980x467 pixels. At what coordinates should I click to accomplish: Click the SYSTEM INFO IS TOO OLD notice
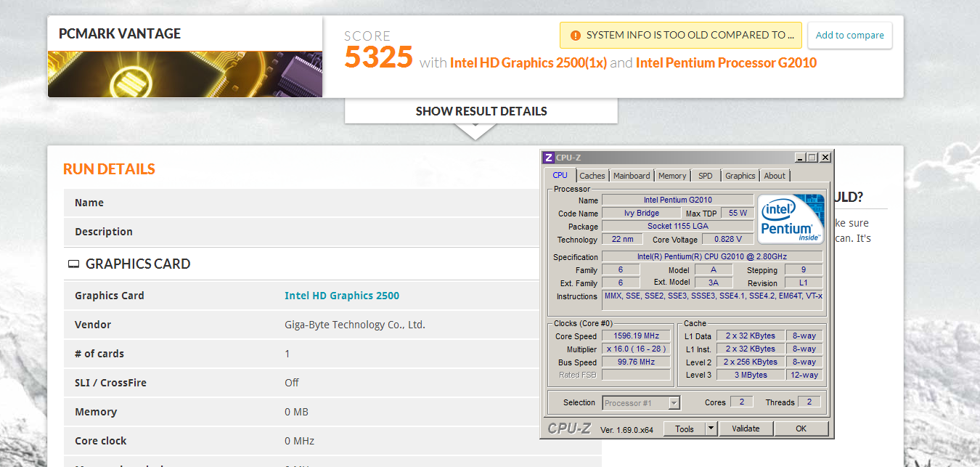(x=681, y=35)
